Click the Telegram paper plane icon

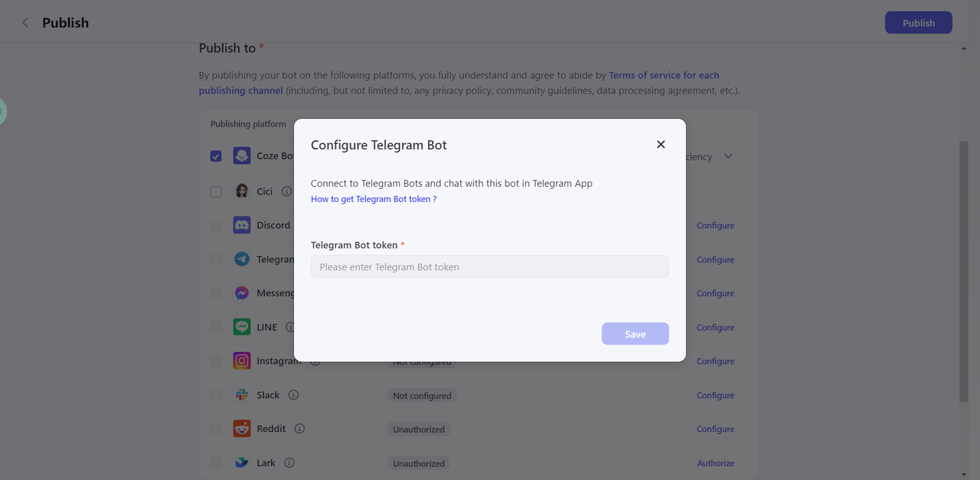(x=242, y=259)
